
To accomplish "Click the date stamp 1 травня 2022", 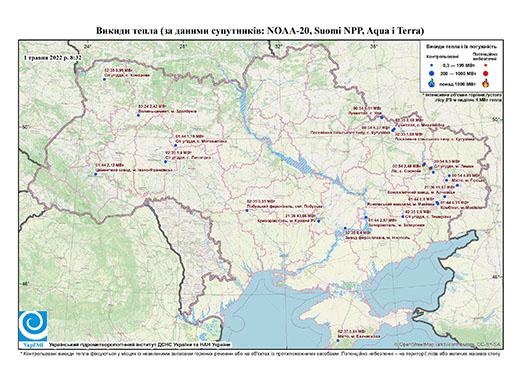I will click(x=53, y=57).
